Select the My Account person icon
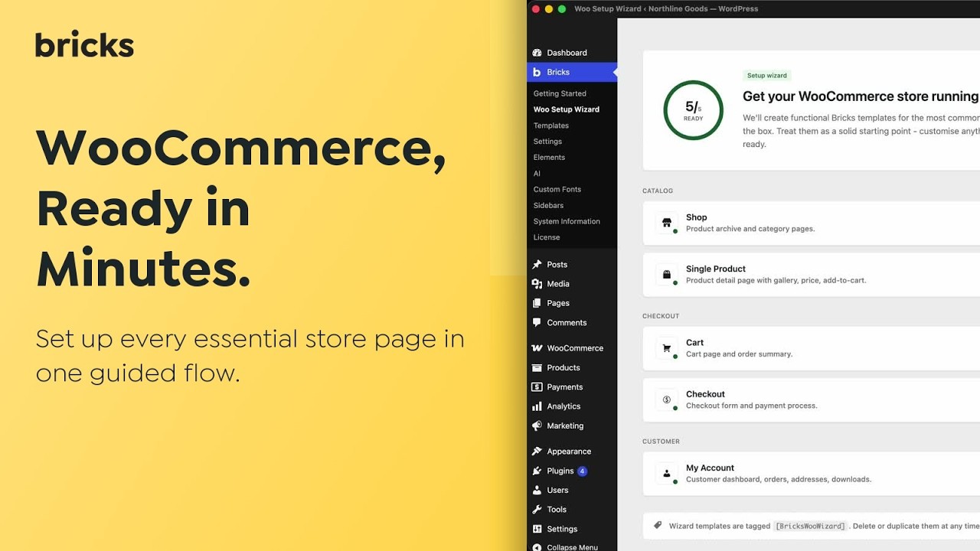Image resolution: width=980 pixels, height=551 pixels. 667,473
